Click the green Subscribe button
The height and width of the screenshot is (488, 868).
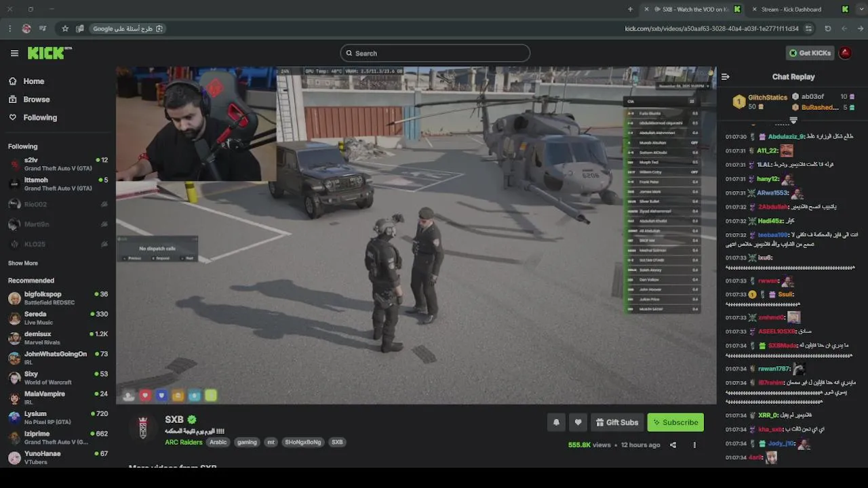675,422
